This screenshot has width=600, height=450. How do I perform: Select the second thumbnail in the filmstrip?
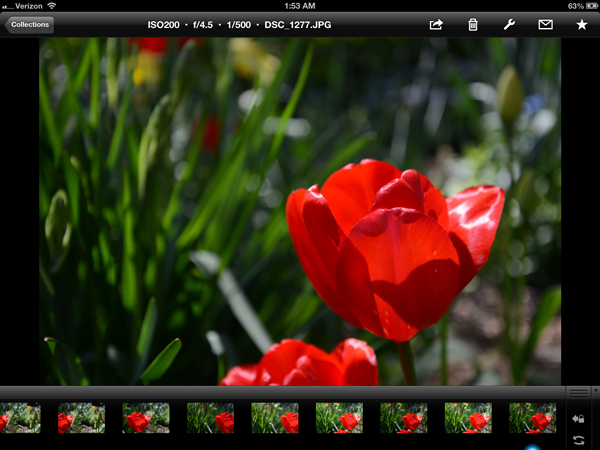tap(81, 418)
